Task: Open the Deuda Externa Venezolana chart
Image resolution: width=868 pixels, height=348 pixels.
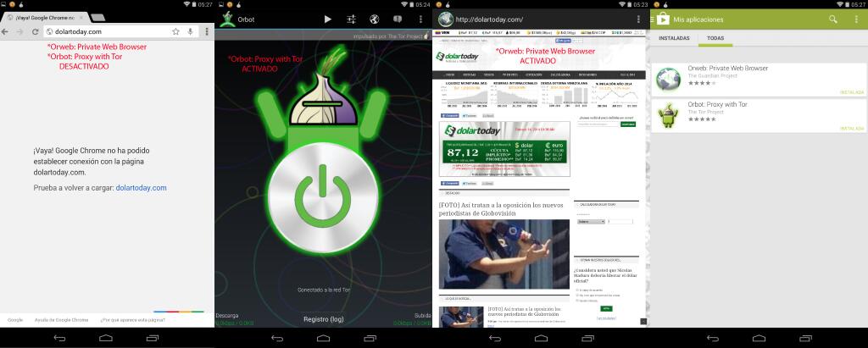Action: pos(565,95)
